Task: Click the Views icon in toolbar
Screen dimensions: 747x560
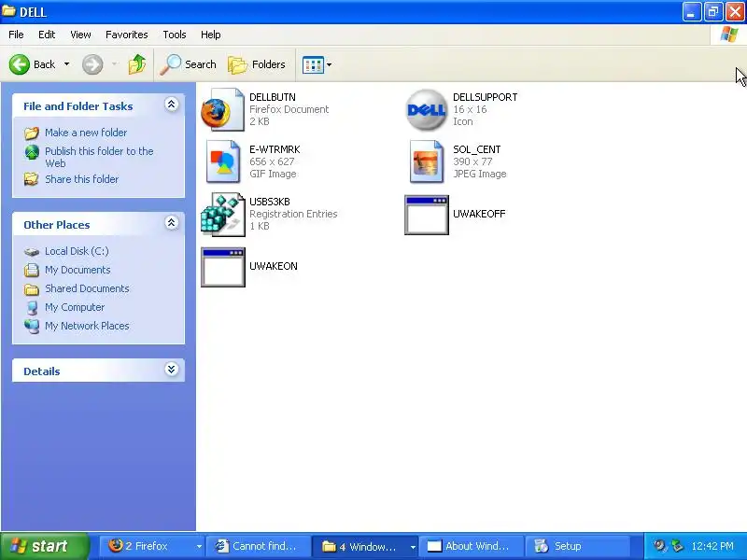Action: 313,64
